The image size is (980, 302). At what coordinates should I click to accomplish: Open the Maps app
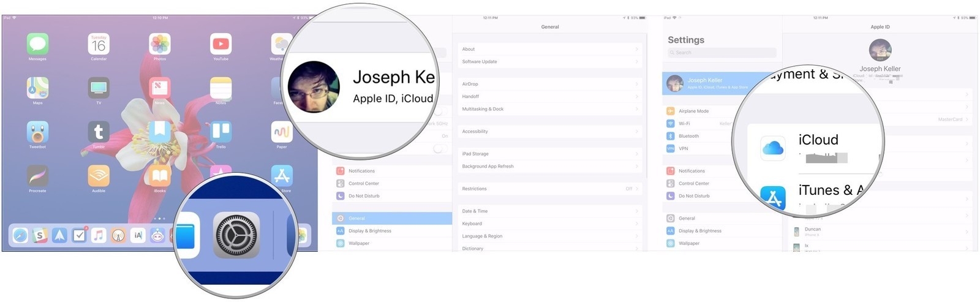(x=37, y=88)
